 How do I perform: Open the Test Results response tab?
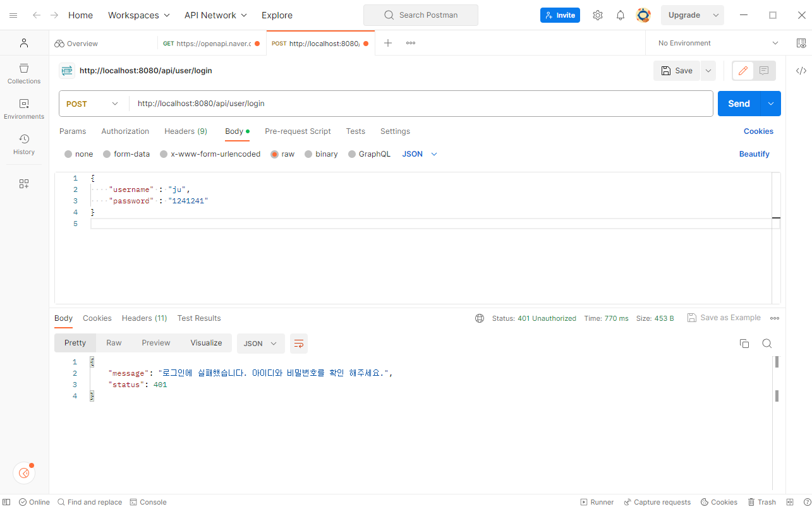199,318
